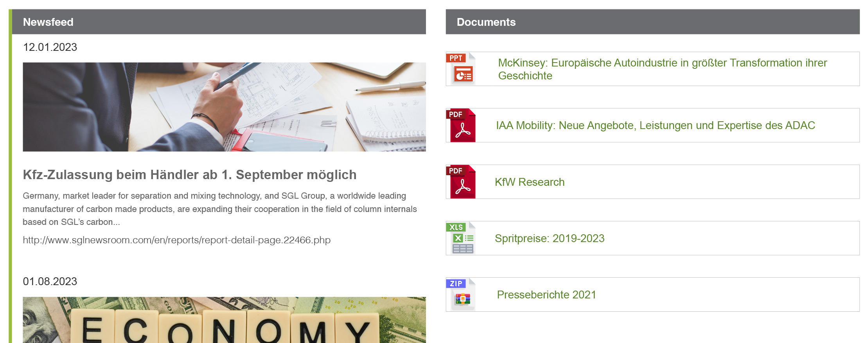This screenshot has width=868, height=343.
Task: Click the PPT file icon for McKinsey document
Action: tap(461, 69)
